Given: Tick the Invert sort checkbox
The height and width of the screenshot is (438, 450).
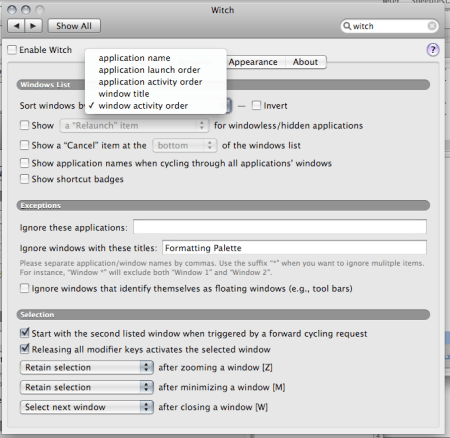Looking at the screenshot, I should pos(256,106).
